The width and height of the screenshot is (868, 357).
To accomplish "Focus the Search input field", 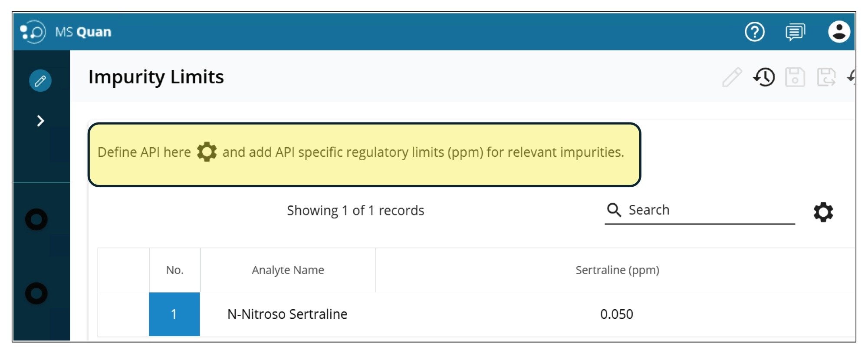I will click(x=700, y=211).
